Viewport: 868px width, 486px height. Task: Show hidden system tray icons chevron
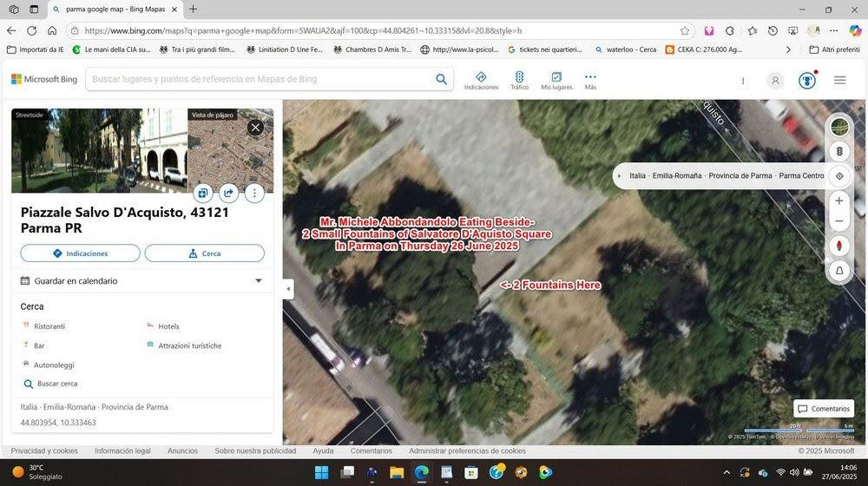727,472
